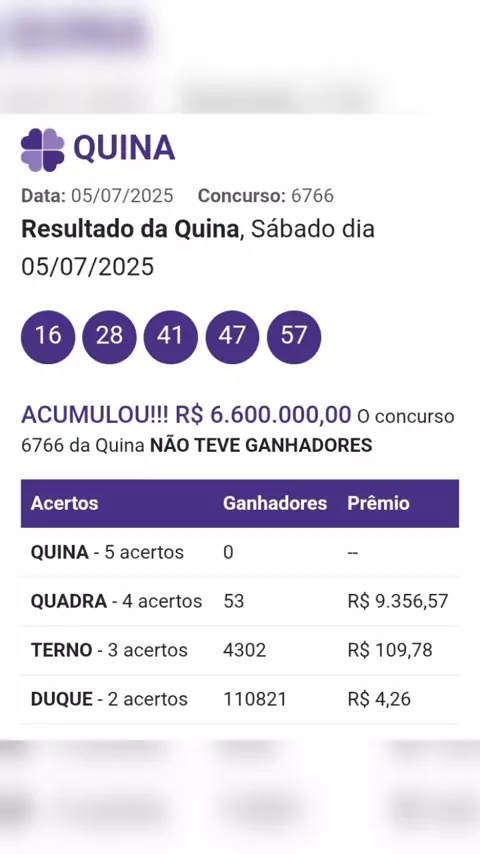
Task: Click the Resultado da Quina heading
Action: click(130, 229)
